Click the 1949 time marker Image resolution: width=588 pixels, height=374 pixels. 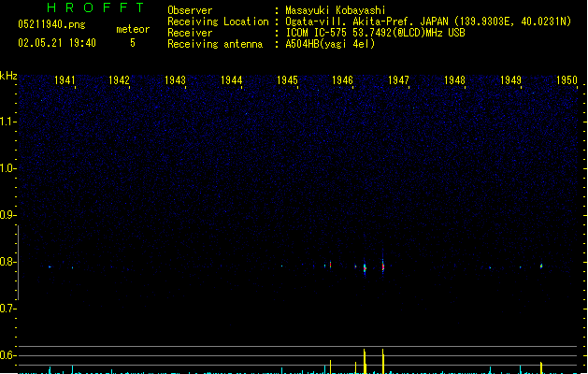click(x=510, y=80)
